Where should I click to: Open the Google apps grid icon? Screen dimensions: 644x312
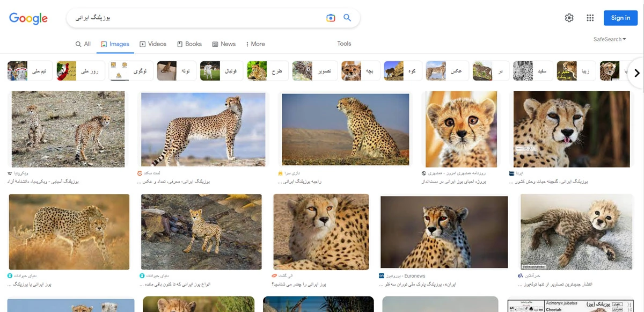pyautogui.click(x=590, y=18)
